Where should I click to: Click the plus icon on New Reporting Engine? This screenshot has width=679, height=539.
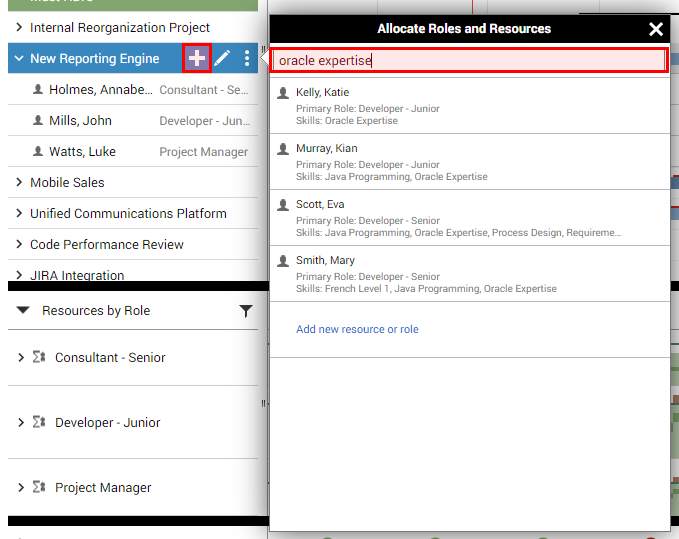coord(197,58)
